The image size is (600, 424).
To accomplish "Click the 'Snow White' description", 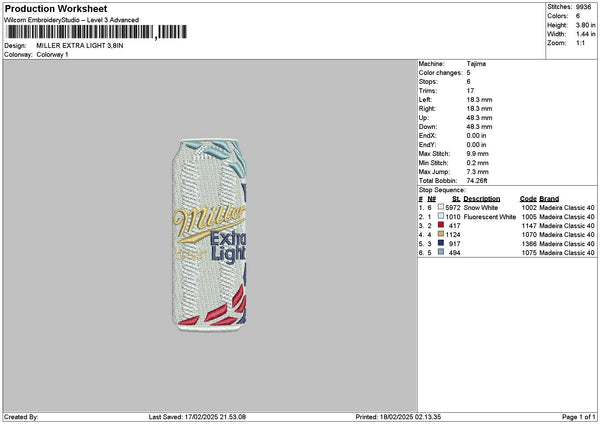I will (x=481, y=208).
